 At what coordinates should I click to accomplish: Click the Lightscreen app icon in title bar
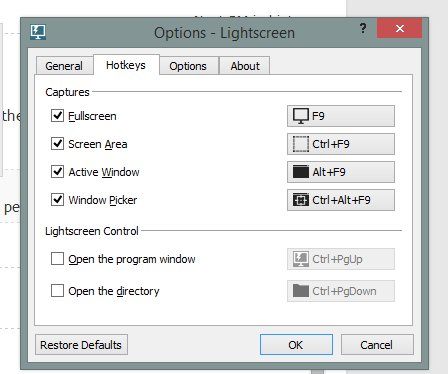pos(38,32)
